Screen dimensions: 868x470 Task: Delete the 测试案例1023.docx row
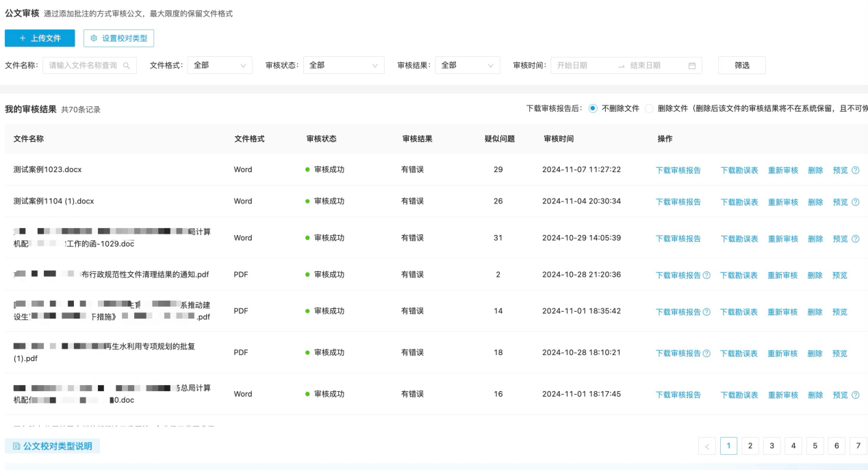pyautogui.click(x=815, y=170)
